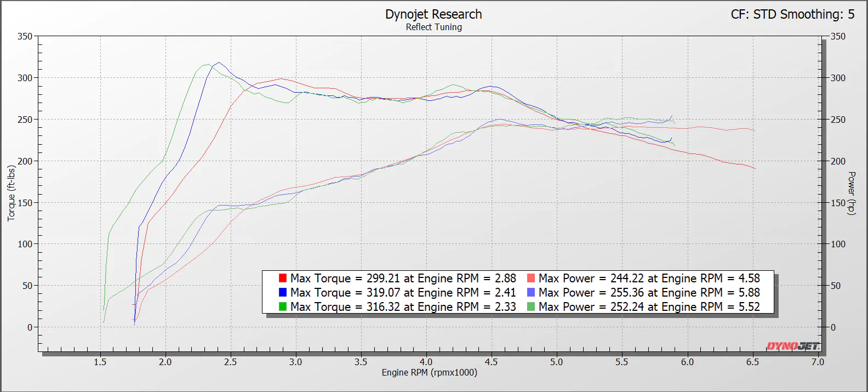Image resolution: width=868 pixels, height=392 pixels.
Task: Click the 200 label on torque axis
Action: coord(25,161)
